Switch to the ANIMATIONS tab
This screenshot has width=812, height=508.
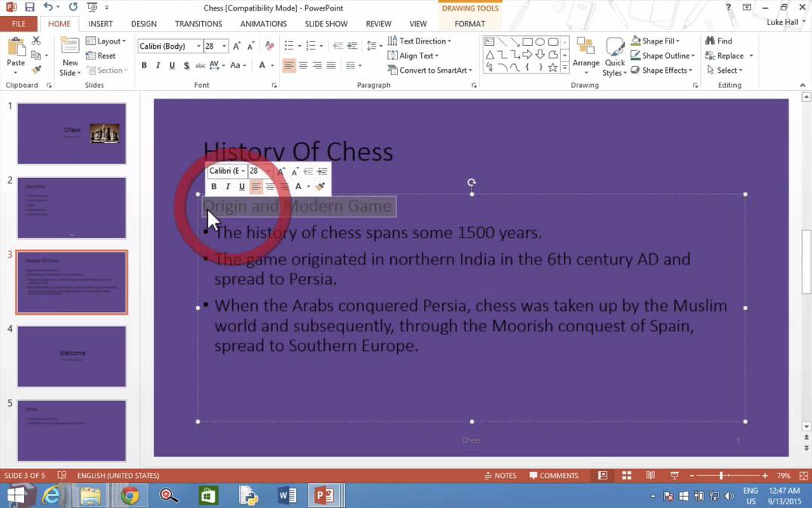pyautogui.click(x=263, y=24)
